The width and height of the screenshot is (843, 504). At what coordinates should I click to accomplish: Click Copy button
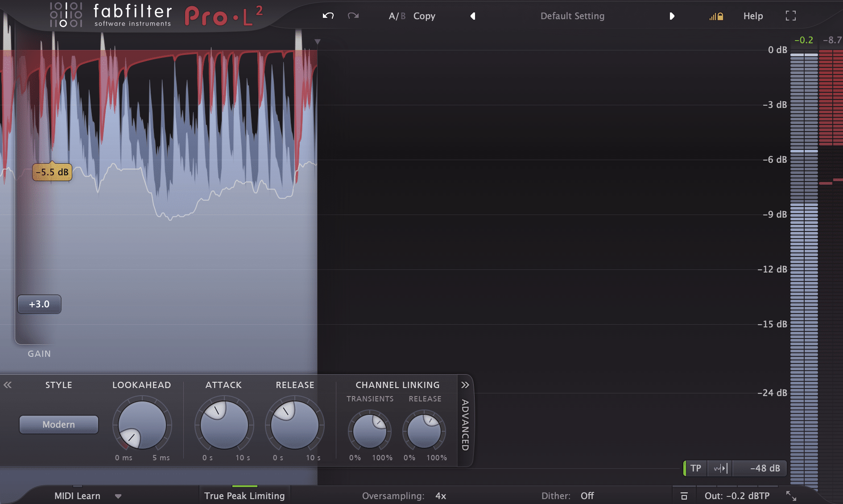click(x=424, y=16)
